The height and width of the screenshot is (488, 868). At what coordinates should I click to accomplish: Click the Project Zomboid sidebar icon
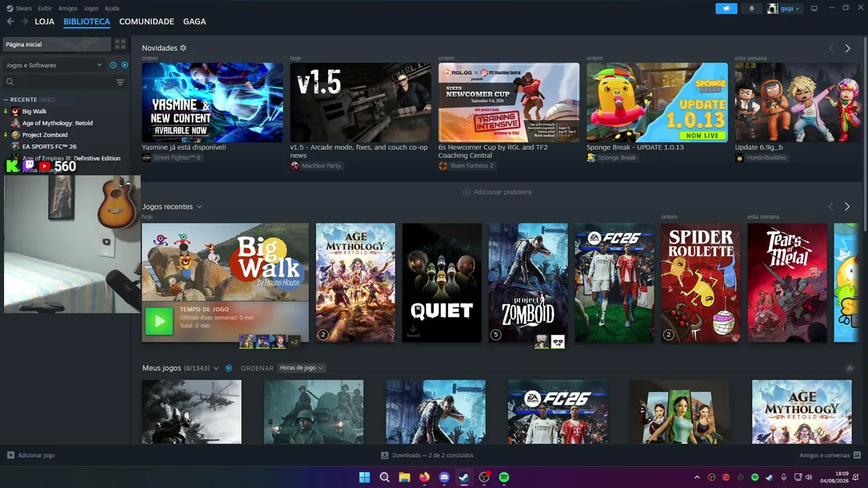click(x=16, y=135)
